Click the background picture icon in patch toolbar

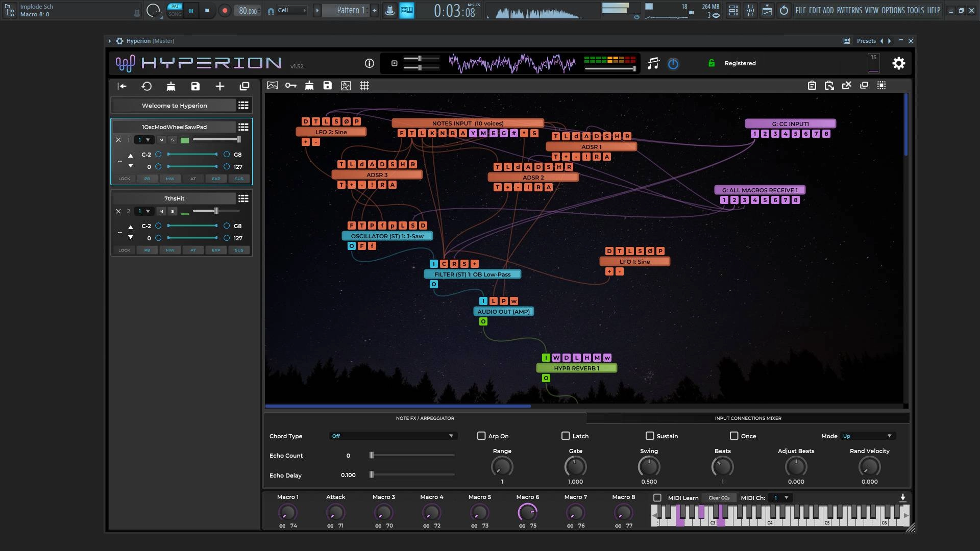273,85
